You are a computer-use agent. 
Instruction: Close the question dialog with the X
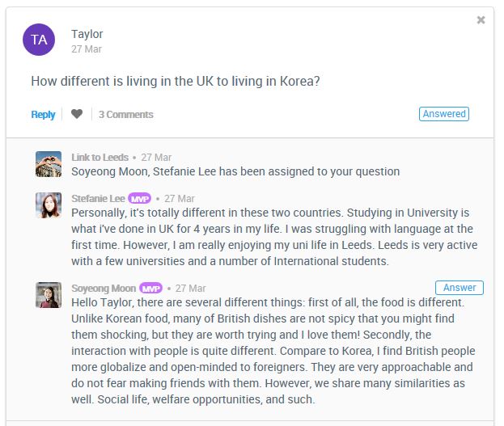coord(481,20)
